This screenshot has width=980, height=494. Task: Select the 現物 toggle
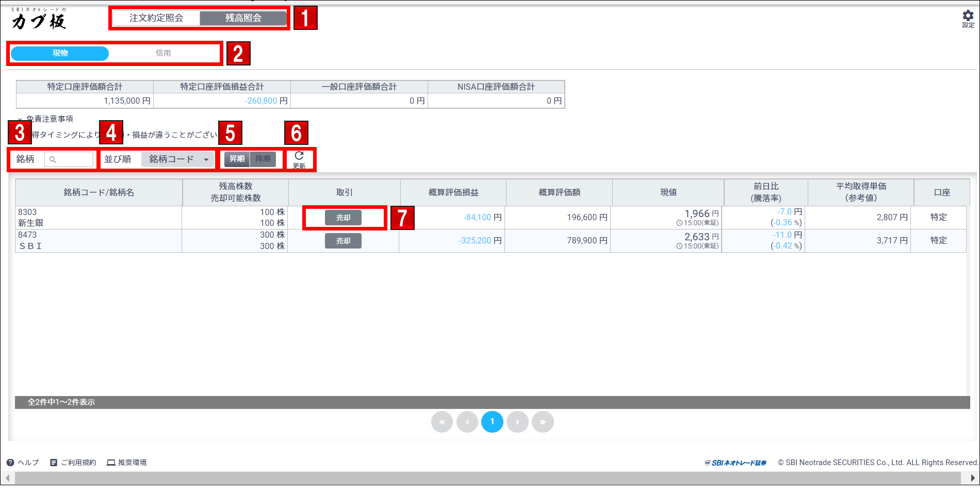coord(60,53)
